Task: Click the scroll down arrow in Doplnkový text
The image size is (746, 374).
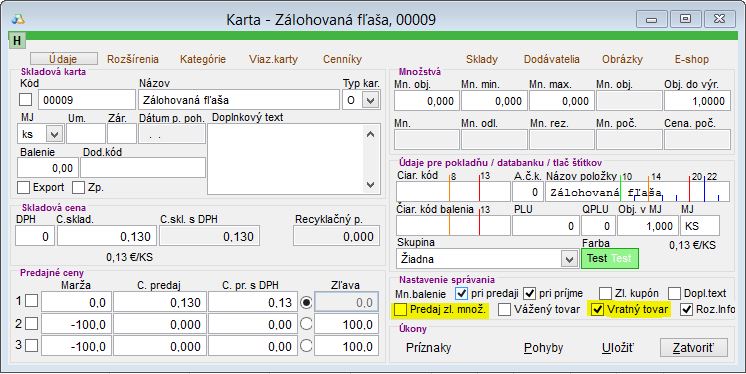Action: tap(371, 185)
